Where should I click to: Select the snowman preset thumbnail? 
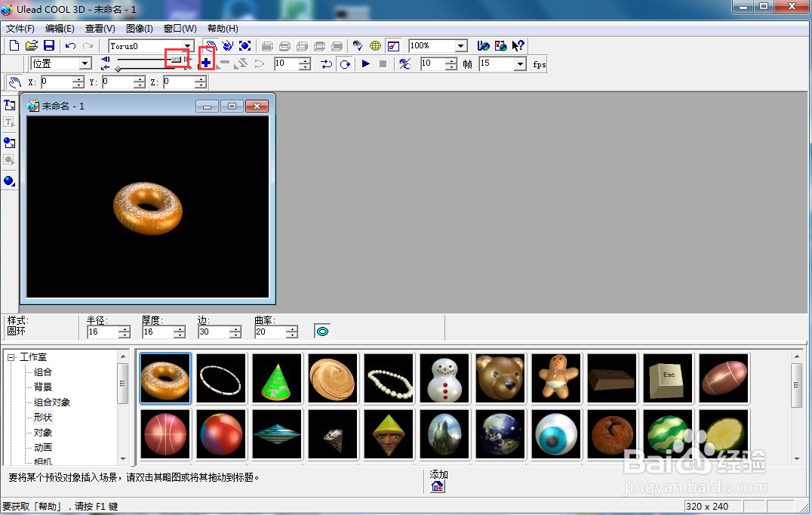pyautogui.click(x=444, y=378)
